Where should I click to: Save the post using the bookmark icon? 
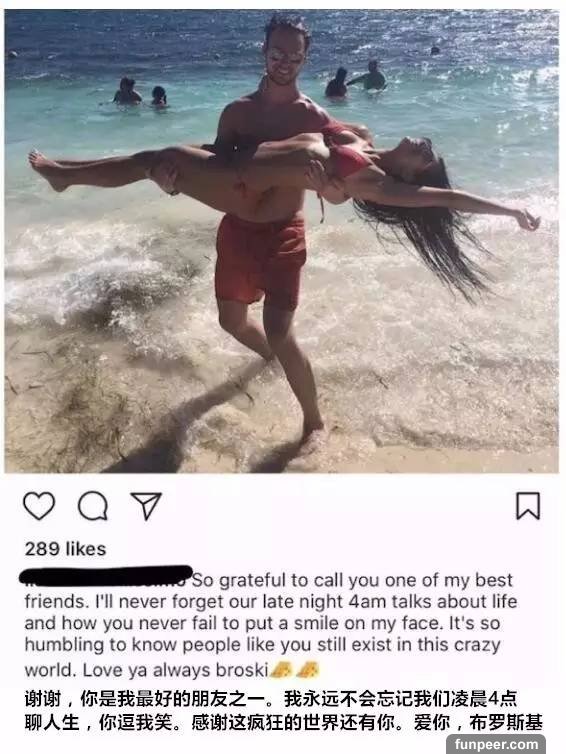[528, 506]
